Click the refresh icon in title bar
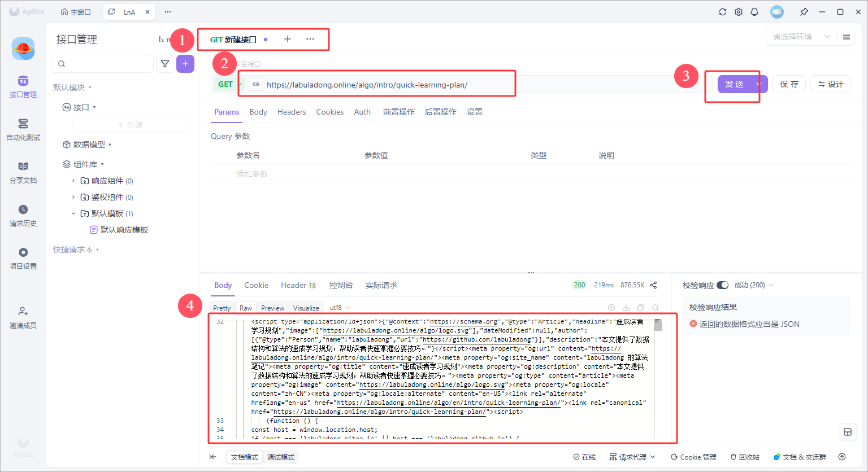Viewport: 868px width, 472px height. (x=723, y=12)
